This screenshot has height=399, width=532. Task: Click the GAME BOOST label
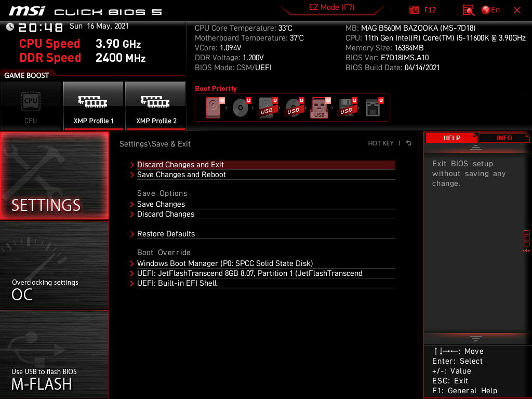coord(26,75)
